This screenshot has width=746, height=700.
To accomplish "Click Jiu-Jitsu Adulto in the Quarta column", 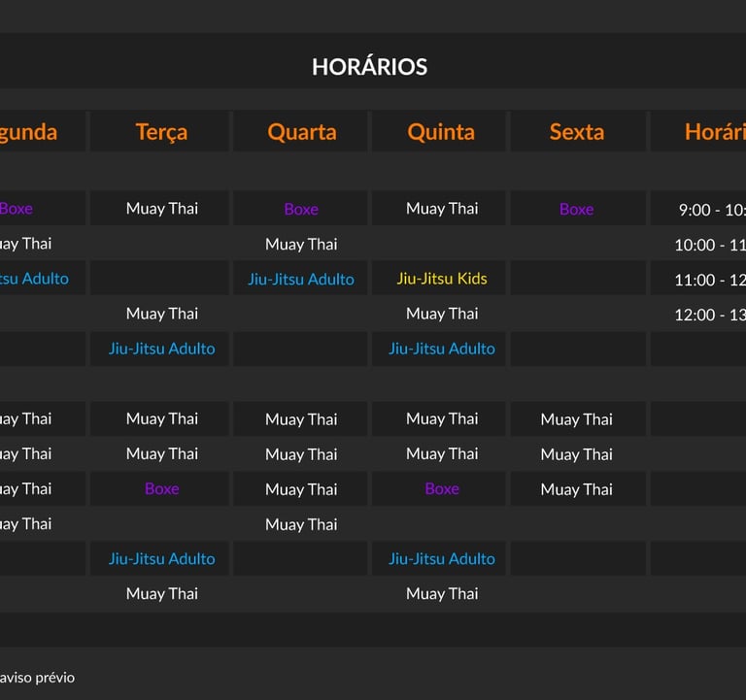I will [301, 279].
